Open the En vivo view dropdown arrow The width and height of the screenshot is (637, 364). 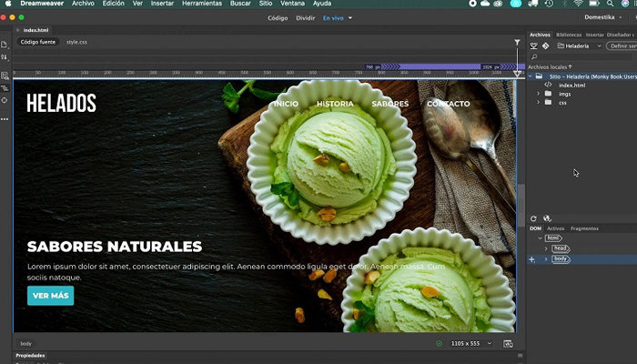[x=350, y=18]
